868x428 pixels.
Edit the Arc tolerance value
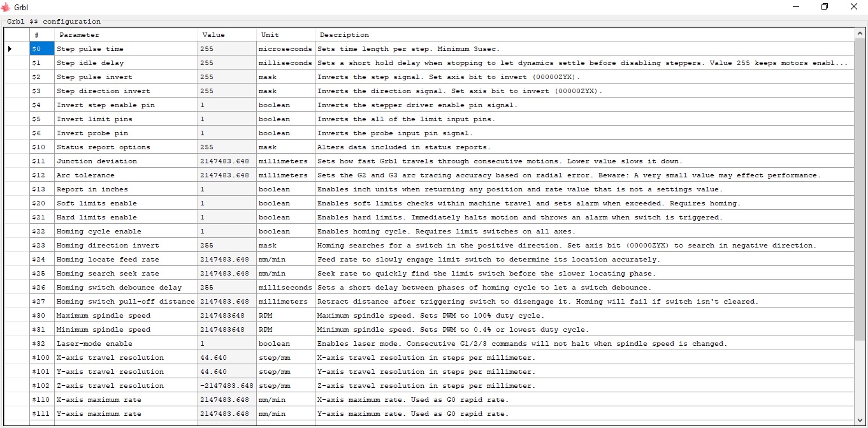click(x=227, y=175)
